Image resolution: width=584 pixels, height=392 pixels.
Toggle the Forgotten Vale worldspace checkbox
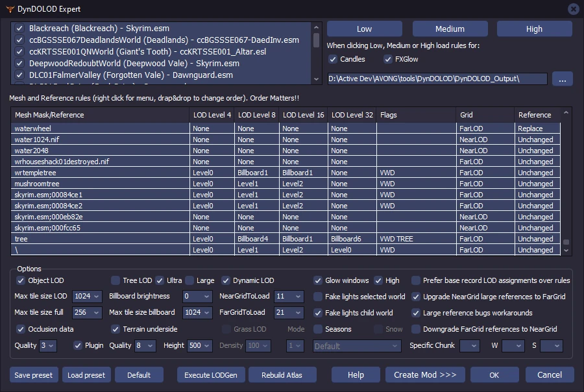tap(19, 75)
